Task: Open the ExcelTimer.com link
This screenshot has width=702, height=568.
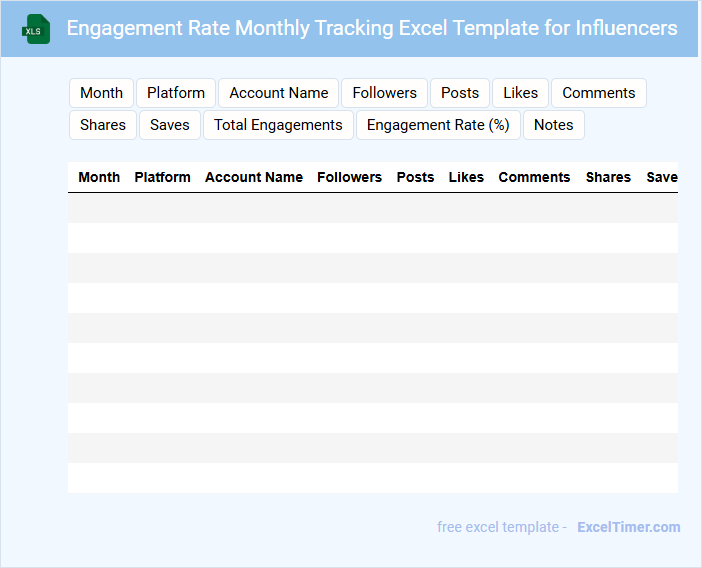Action: [628, 527]
